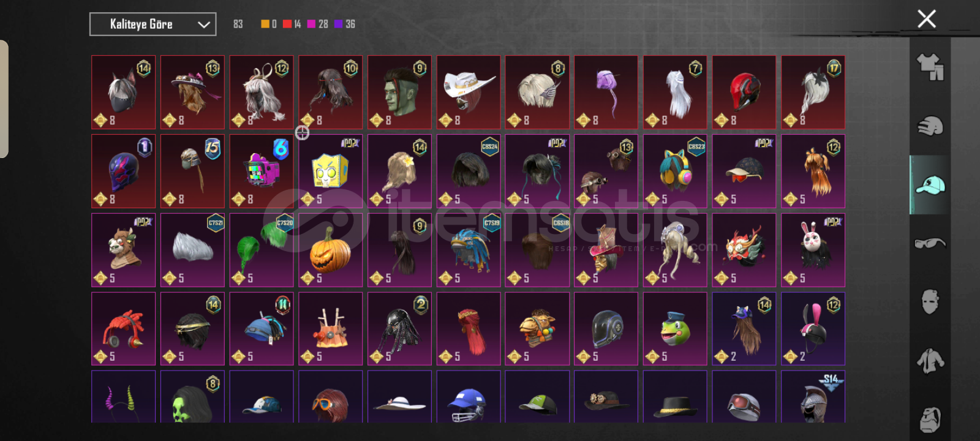Screen dimensions: 980x441
Task: Open the outfits category in the sidebar
Action: tap(930, 66)
